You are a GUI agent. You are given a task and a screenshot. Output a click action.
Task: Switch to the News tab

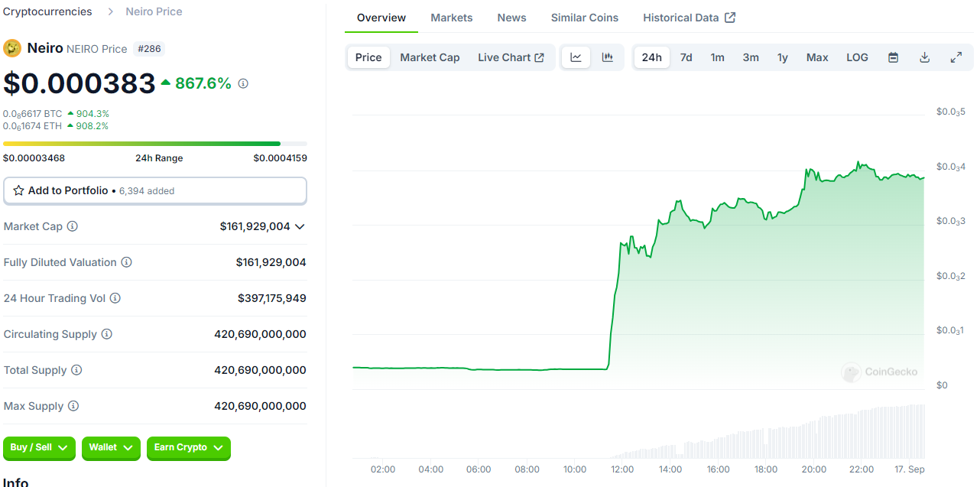pyautogui.click(x=511, y=18)
